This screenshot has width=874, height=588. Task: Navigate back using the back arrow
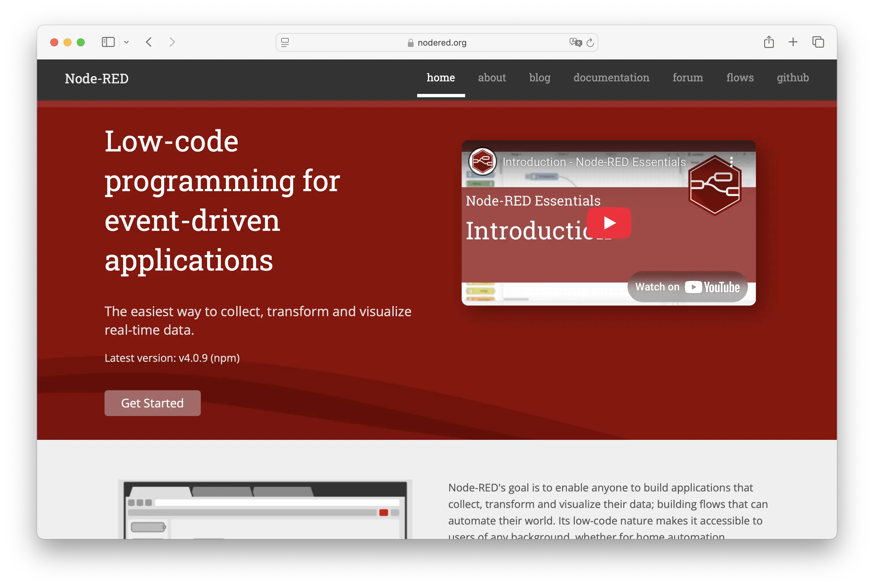149,42
